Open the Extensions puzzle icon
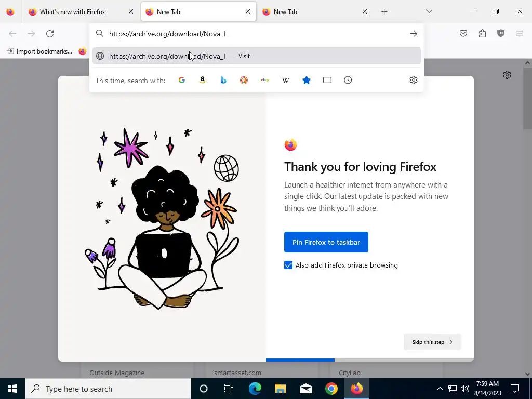Image resolution: width=532 pixels, height=399 pixels. click(x=482, y=33)
